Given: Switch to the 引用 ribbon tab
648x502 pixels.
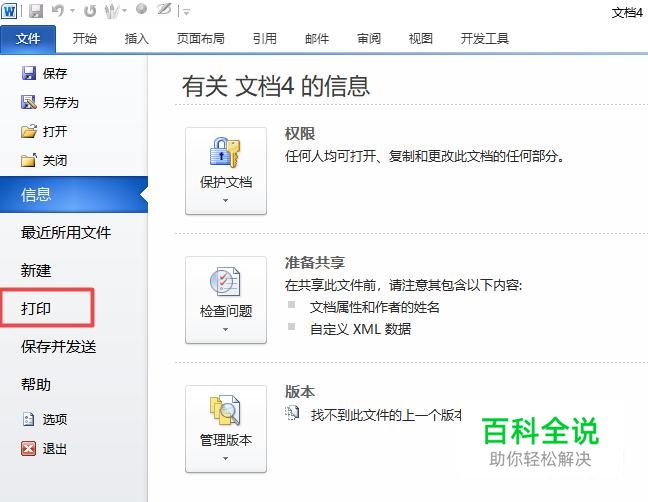Looking at the screenshot, I should (265, 39).
